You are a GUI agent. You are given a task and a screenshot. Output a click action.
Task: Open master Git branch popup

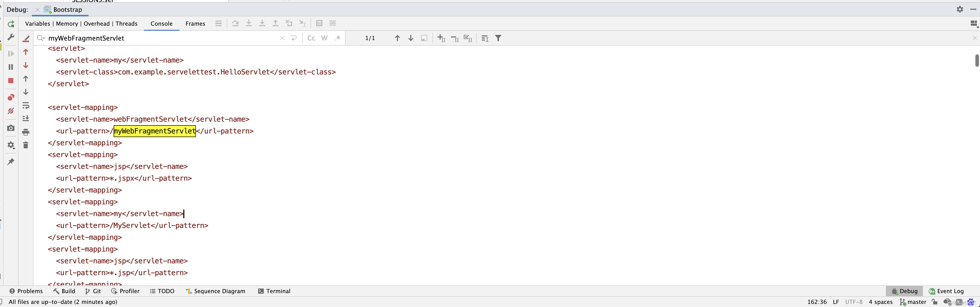(x=913, y=302)
